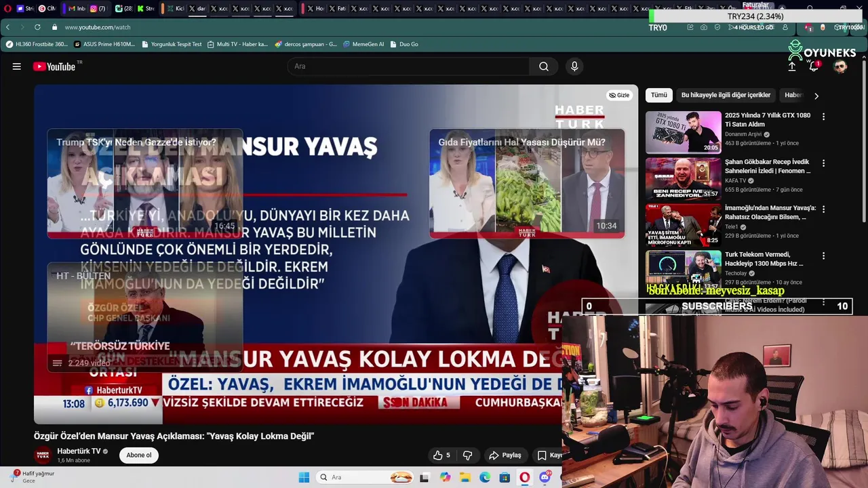
Task: Open the Habertürk TV channel name
Action: 79,451
